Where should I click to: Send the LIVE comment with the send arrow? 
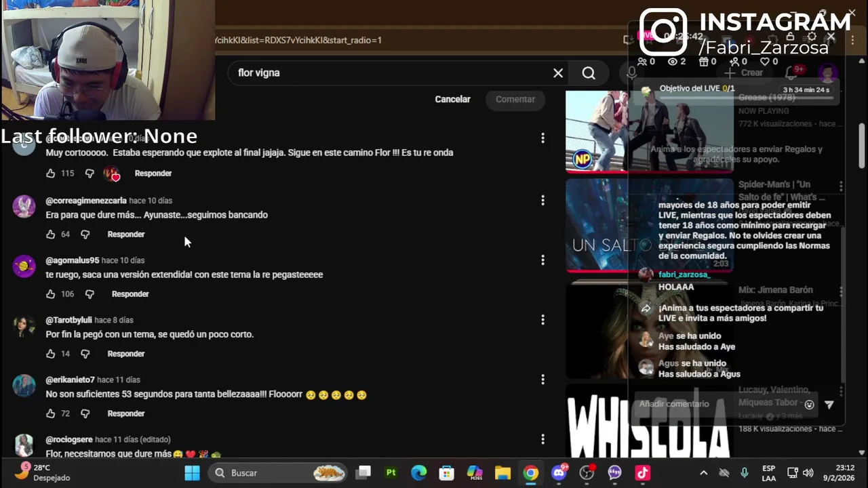[829, 405]
